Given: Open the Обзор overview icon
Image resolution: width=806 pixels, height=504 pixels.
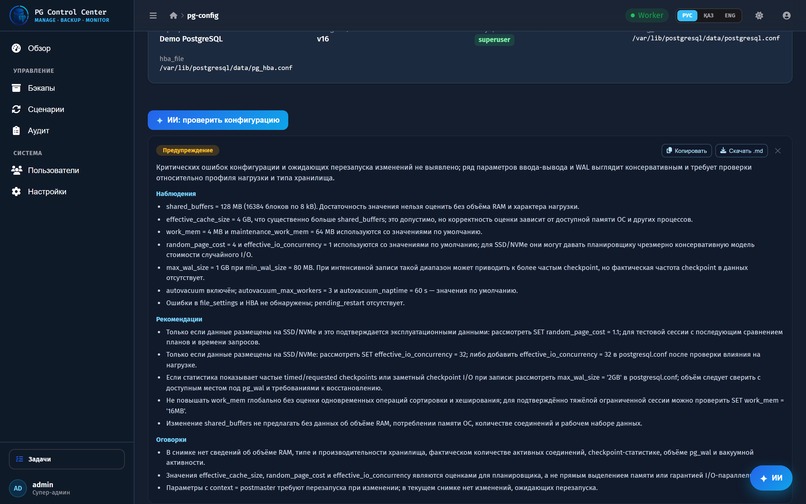Looking at the screenshot, I should [x=16, y=48].
